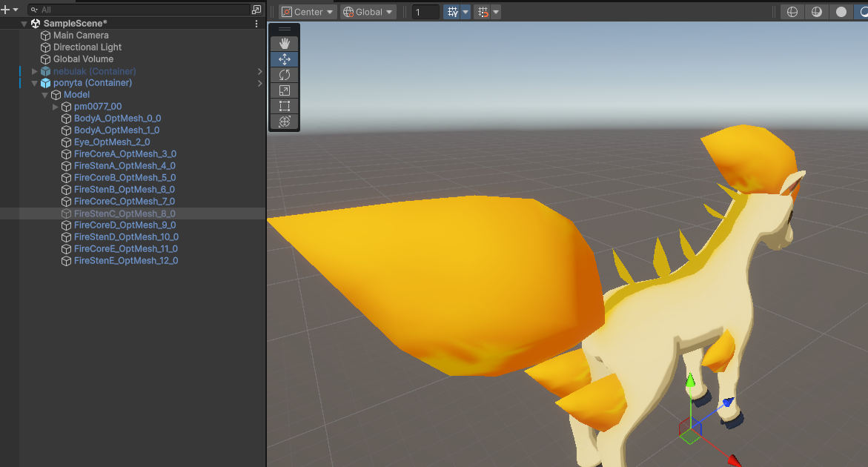868x467 pixels.
Task: Select the FireStenB_OptMesh_6_0 cube icon
Action: point(66,190)
